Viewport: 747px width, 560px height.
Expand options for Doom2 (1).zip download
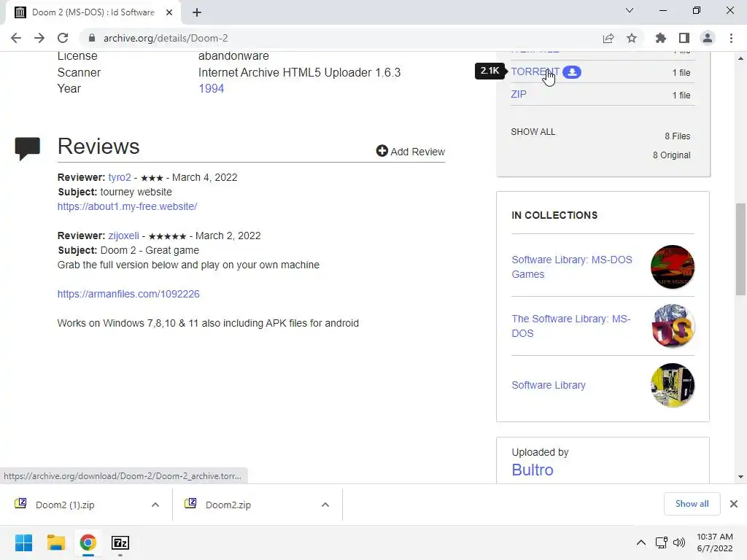pyautogui.click(x=155, y=505)
